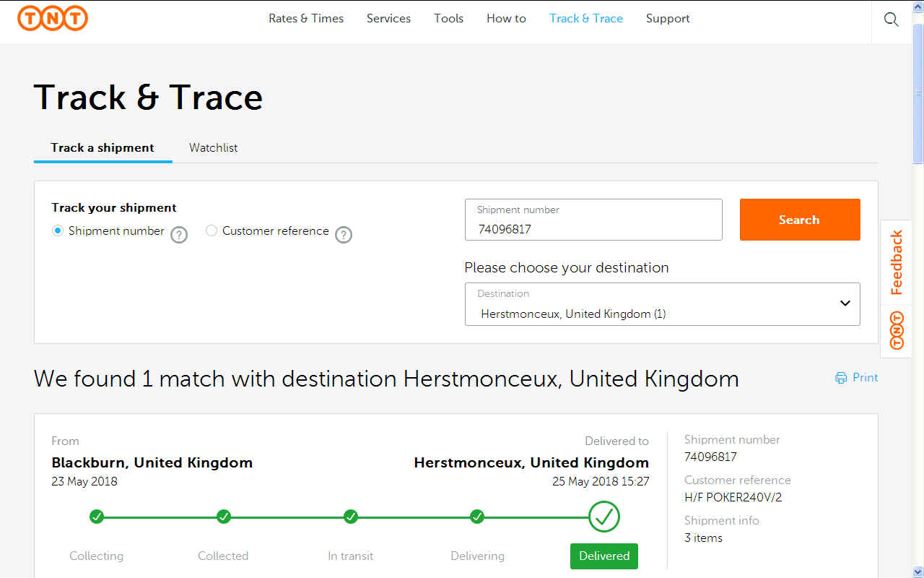Image resolution: width=924 pixels, height=578 pixels.
Task: Select Customer reference radio button
Action: (x=212, y=230)
